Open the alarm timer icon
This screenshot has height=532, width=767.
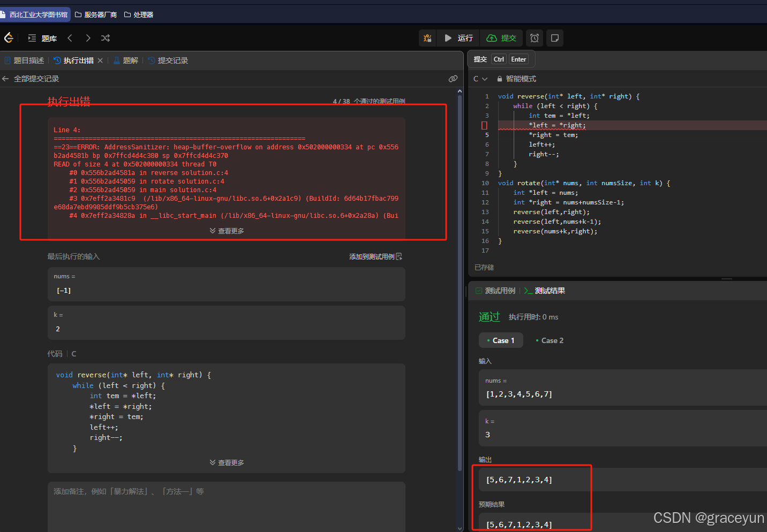535,38
